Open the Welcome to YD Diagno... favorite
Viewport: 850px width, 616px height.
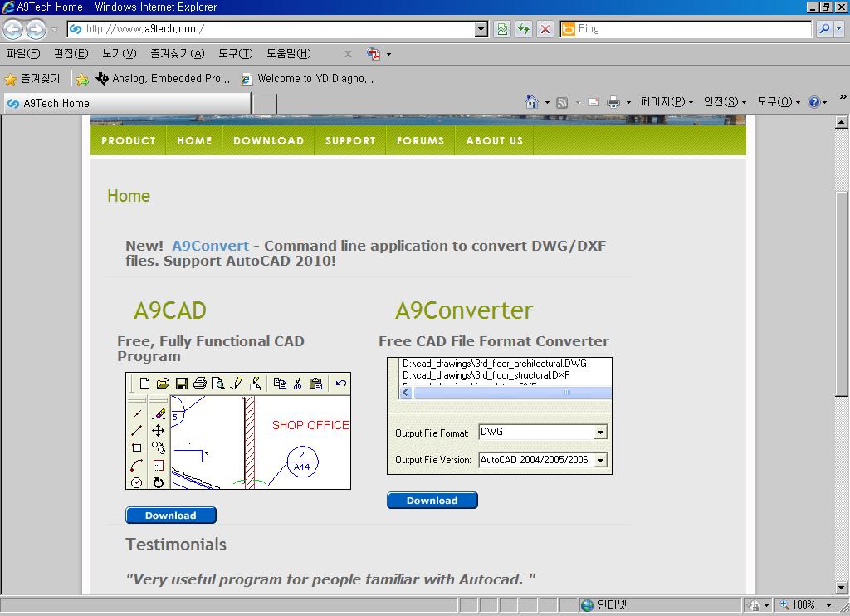(x=307, y=79)
